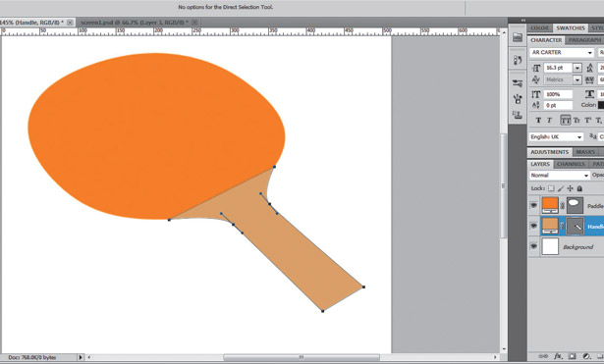Click the Paddle layer vector mask thumbnail
Screen dimensions: 604x364
pos(576,205)
